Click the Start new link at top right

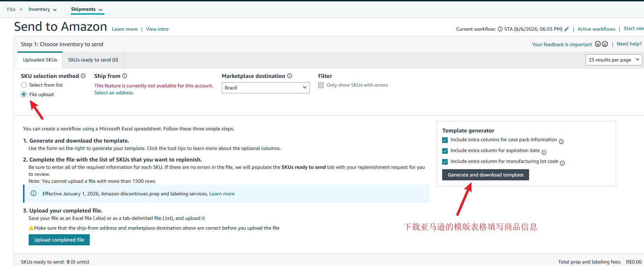[634, 29]
